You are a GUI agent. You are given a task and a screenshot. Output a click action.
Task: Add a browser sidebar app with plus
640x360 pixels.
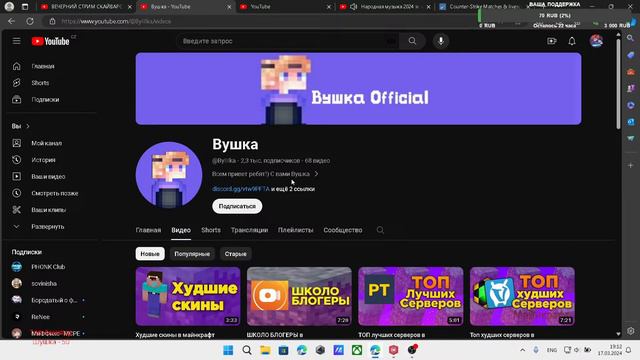pyautogui.click(x=631, y=165)
